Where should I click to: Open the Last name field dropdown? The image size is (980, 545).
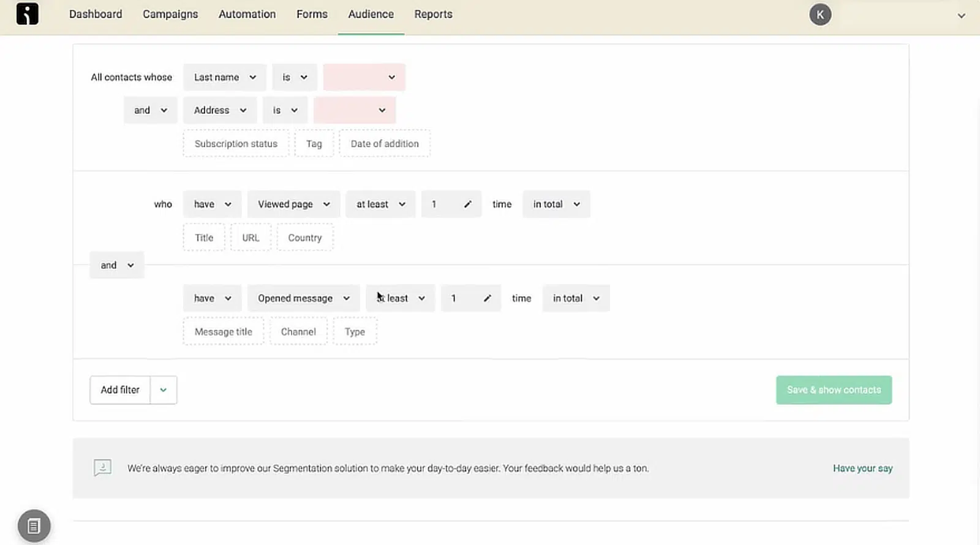pos(225,77)
